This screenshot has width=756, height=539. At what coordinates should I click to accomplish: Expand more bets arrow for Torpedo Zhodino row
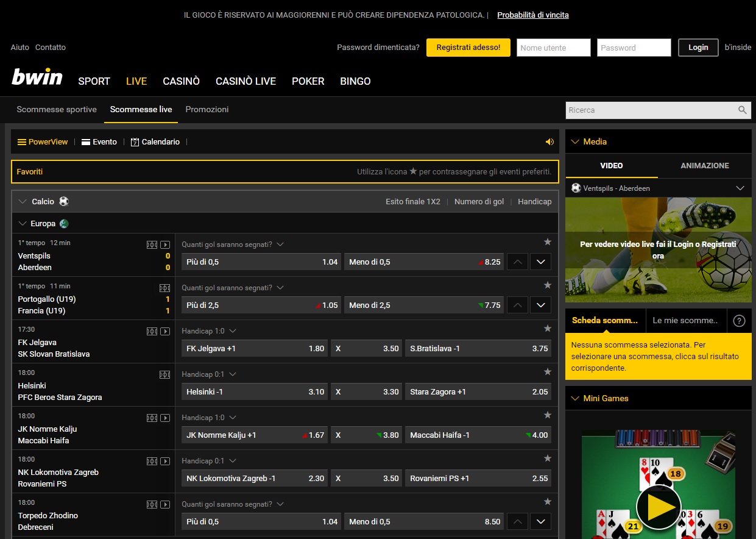[x=540, y=522]
